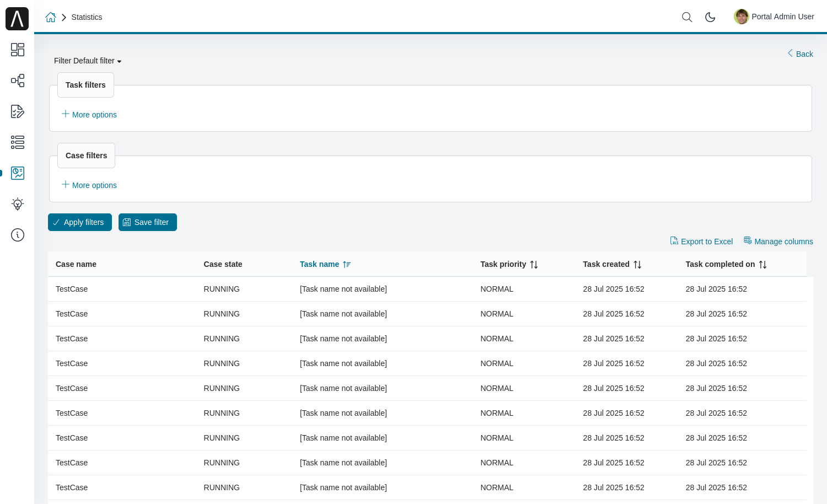
Task: Click the Export to Excel link
Action: pyautogui.click(x=701, y=242)
